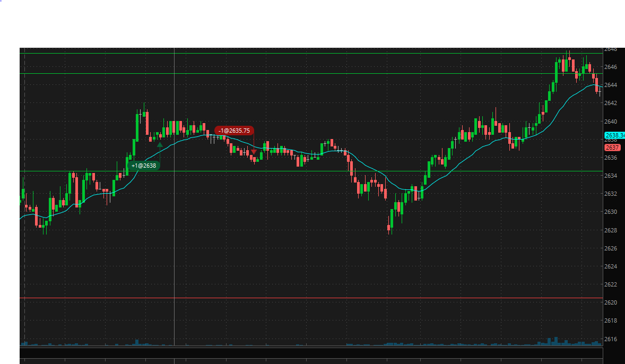Click the 2646 price axis label

point(611,67)
